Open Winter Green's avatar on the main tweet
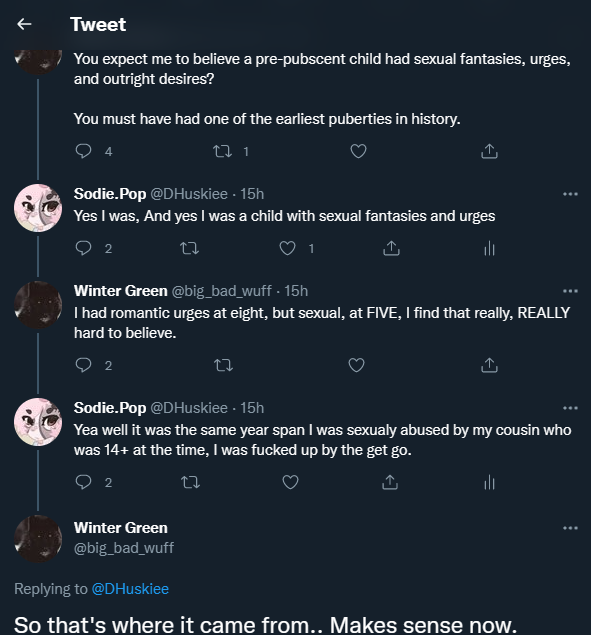The height and width of the screenshot is (635, 591). coord(38,539)
